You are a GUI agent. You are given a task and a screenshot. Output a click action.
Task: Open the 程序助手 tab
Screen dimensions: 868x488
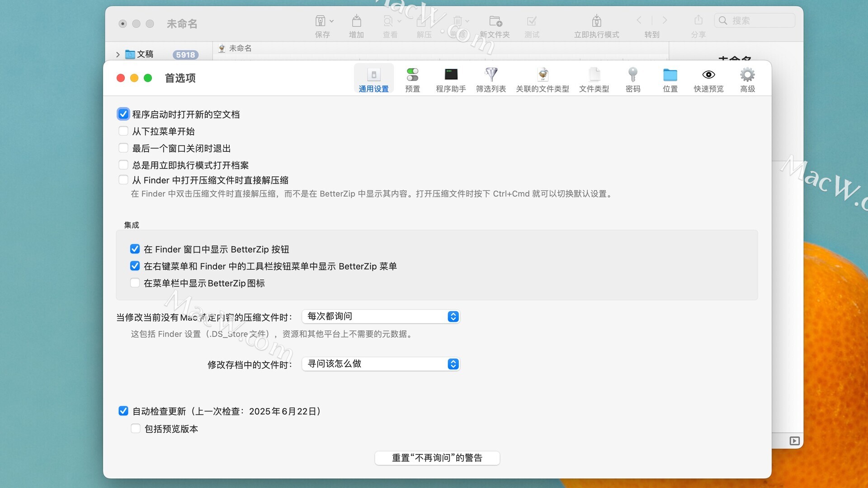tap(451, 79)
